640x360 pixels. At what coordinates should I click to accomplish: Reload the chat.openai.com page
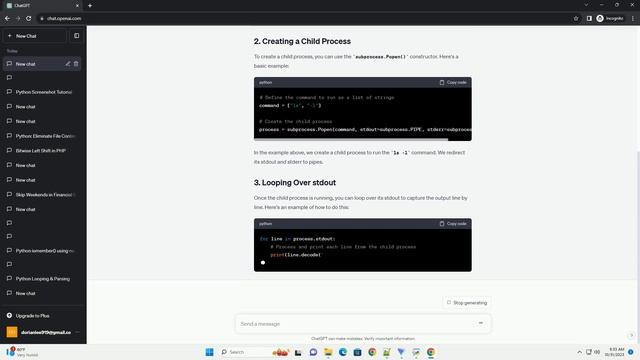click(29, 18)
